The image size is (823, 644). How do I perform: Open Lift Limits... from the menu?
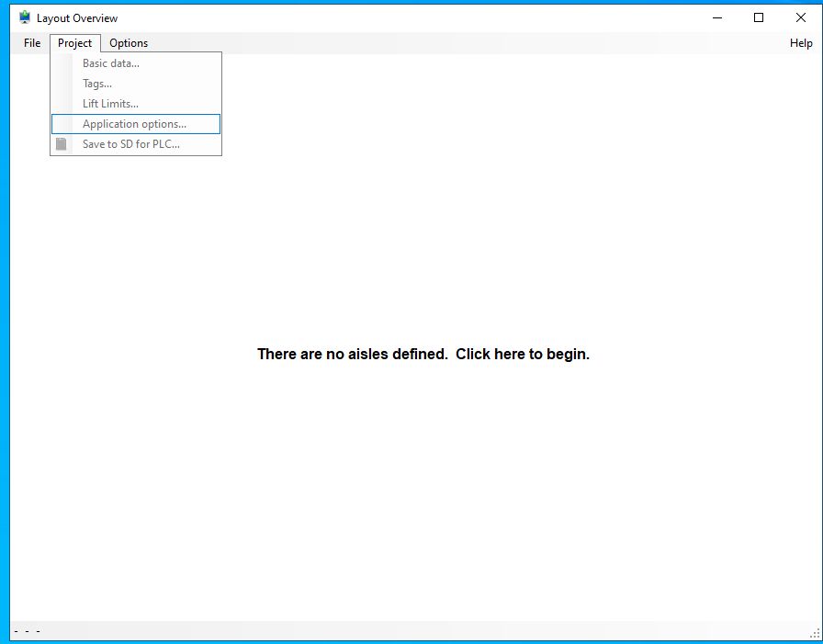pos(136,104)
